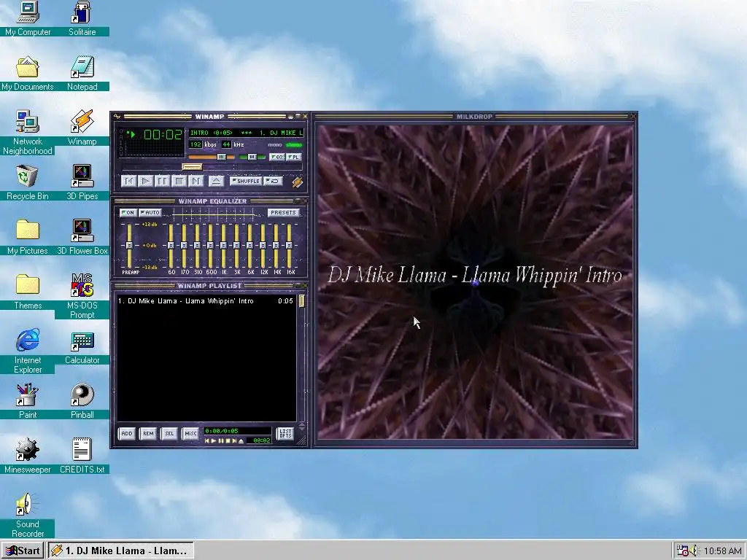
Task: Select the Paint desktop icon
Action: (x=28, y=401)
